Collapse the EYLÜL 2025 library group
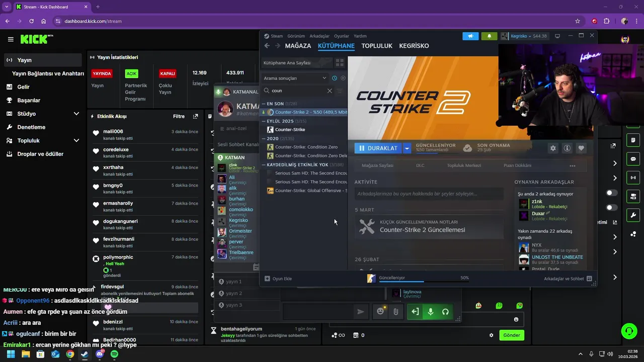Viewport: 644px width, 362px height. pyautogui.click(x=263, y=121)
